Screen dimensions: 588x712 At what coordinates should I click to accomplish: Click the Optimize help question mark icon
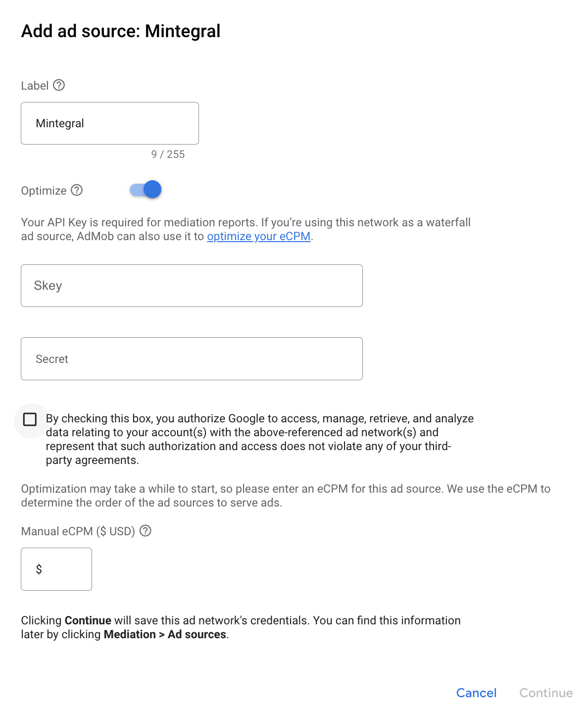[x=77, y=190]
